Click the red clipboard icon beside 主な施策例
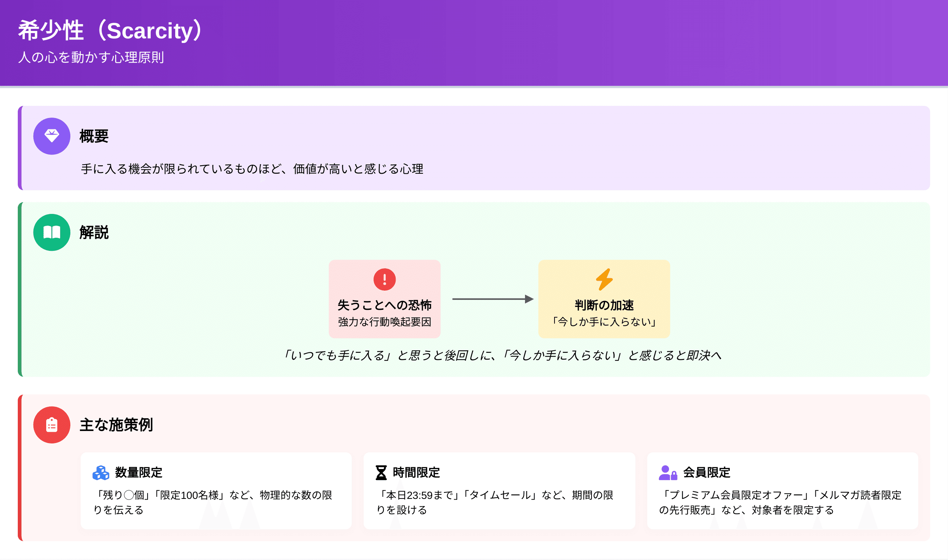Viewport: 948px width, 560px height. tap(52, 425)
